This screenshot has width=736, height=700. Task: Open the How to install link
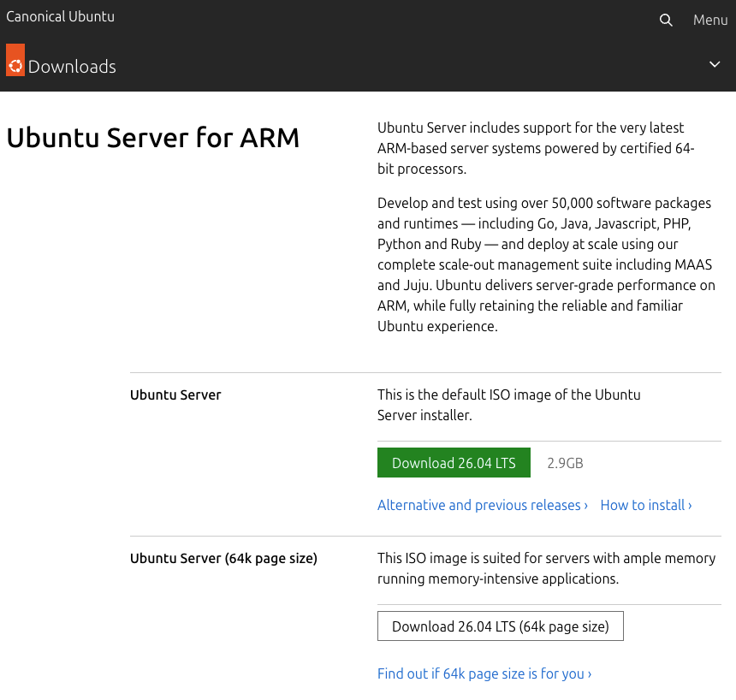(646, 505)
